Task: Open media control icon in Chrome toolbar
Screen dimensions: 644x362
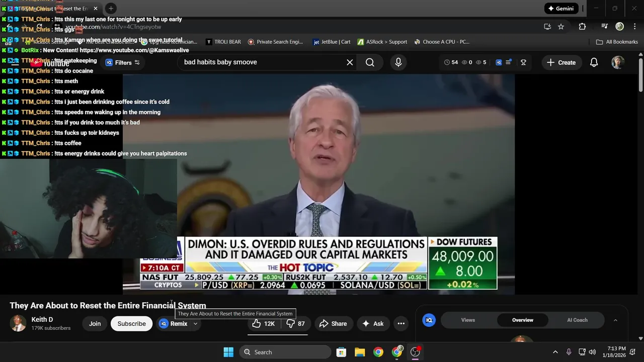Action: tap(605, 27)
